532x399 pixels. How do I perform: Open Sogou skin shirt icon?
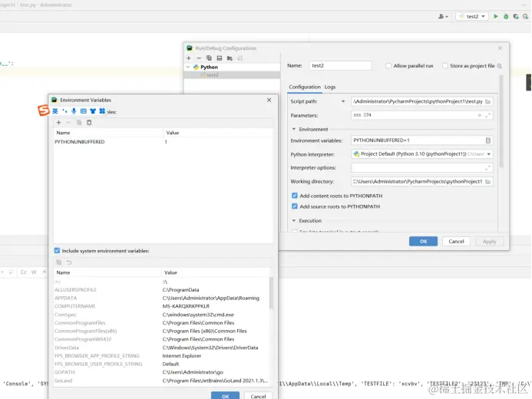pos(93,110)
